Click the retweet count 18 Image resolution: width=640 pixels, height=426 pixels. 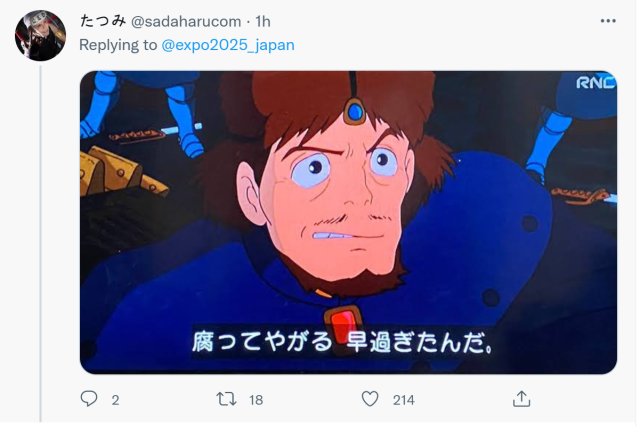point(256,400)
